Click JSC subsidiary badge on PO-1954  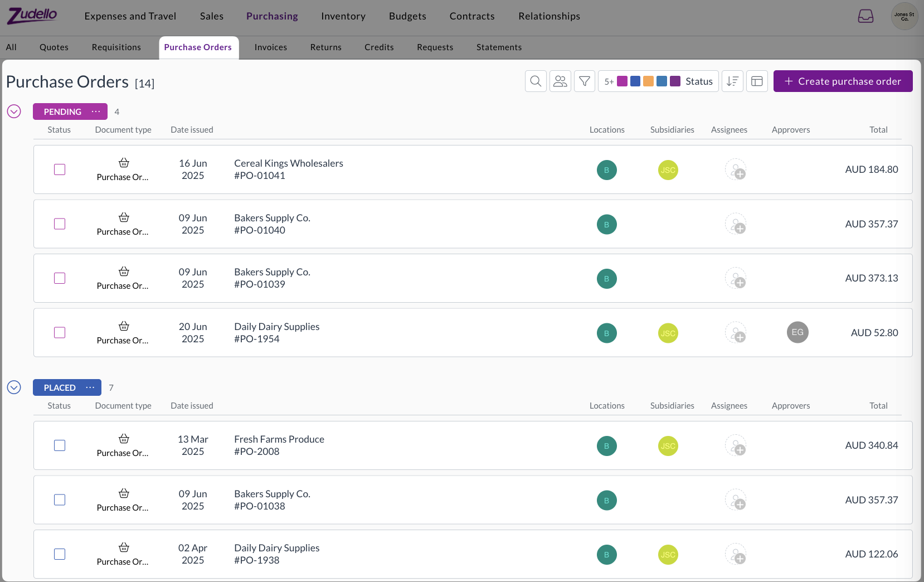668,333
